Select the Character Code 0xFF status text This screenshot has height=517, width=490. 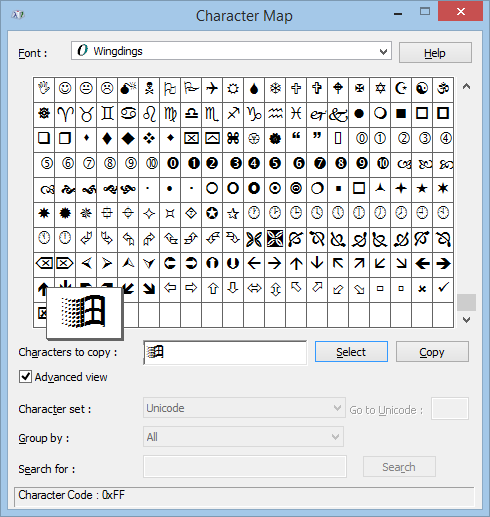click(72, 495)
